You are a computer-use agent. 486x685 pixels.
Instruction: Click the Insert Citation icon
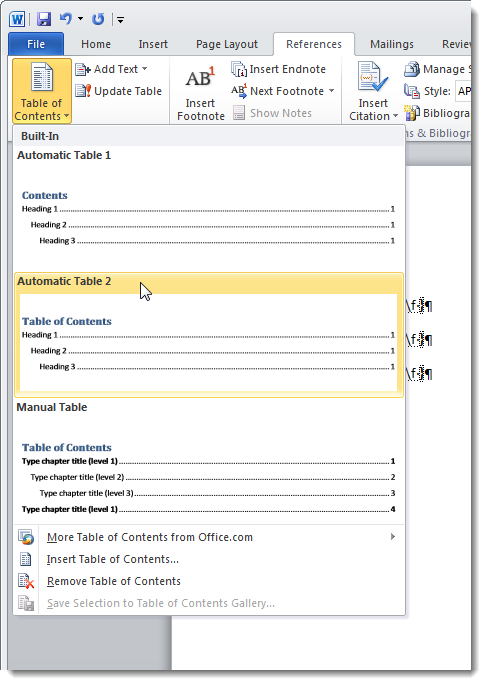coord(373,78)
